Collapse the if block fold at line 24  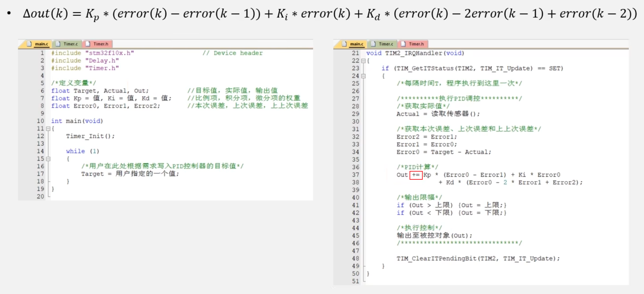pyautogui.click(x=363, y=76)
